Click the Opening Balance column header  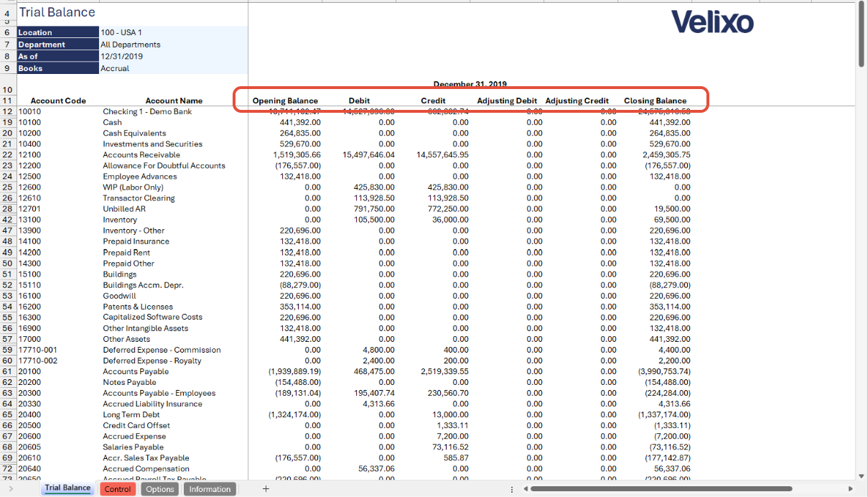285,101
